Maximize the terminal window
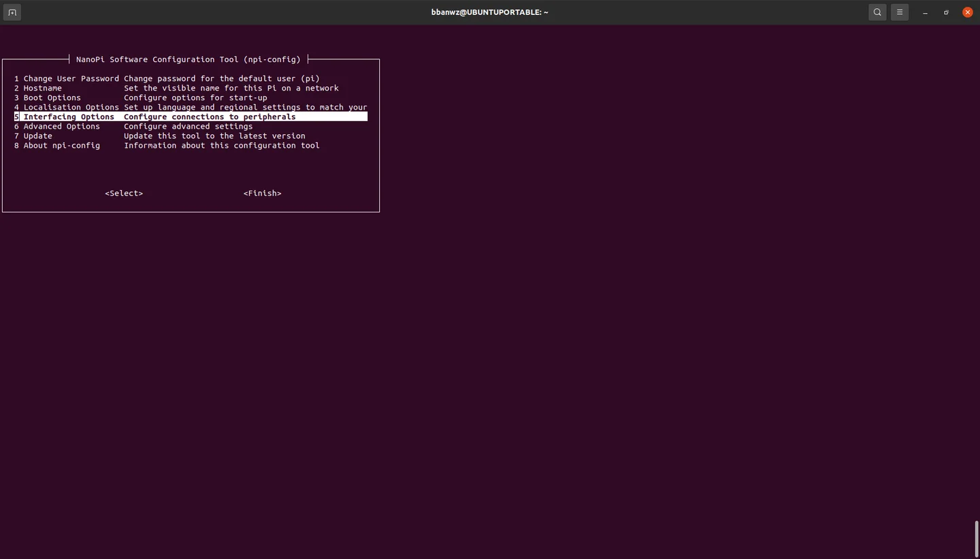The width and height of the screenshot is (980, 559). 946,12
